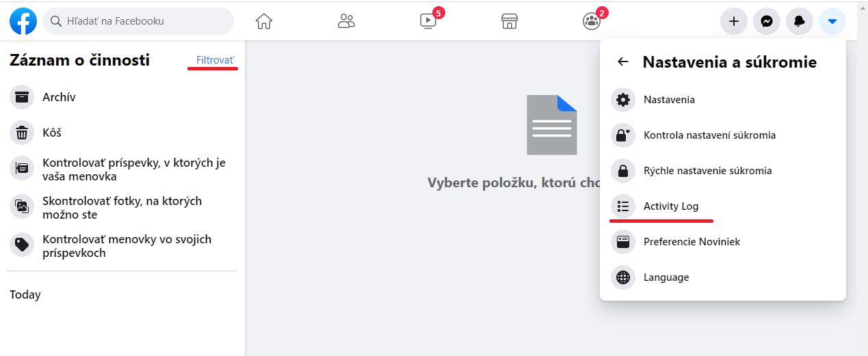Screen dimensions: 868x356
Task: Click the Filtrovať link
Action: pyautogui.click(x=215, y=60)
